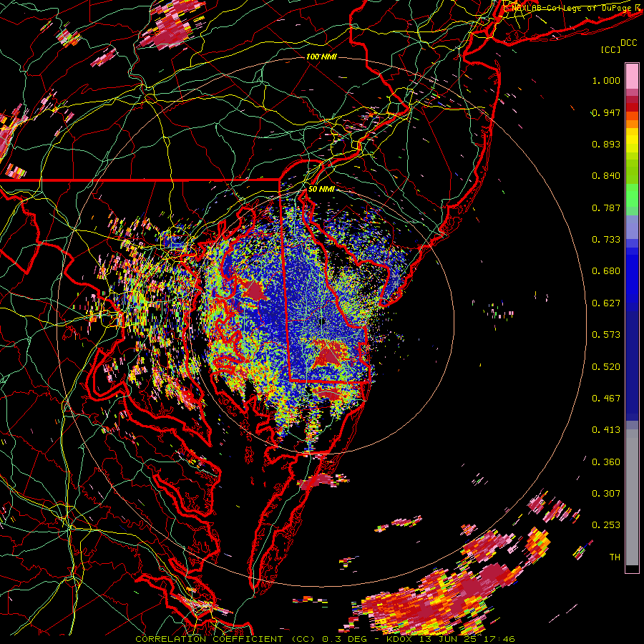This screenshot has width=644, height=644.
Task: Click the DCC product label
Action: point(628,43)
